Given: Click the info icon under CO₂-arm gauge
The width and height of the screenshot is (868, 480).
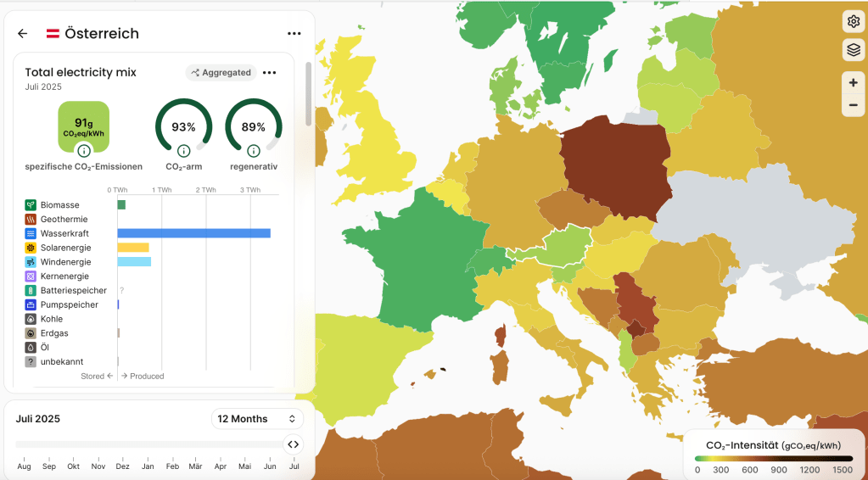Looking at the screenshot, I should (183, 151).
